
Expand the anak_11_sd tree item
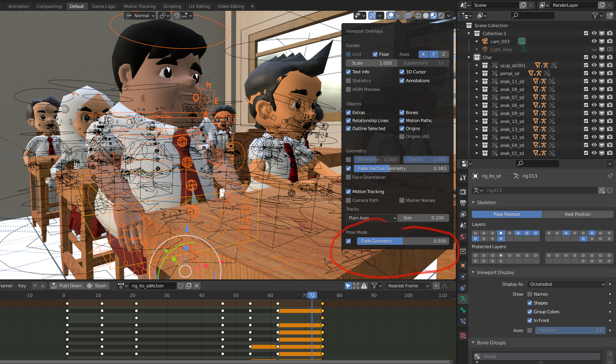tap(477, 81)
